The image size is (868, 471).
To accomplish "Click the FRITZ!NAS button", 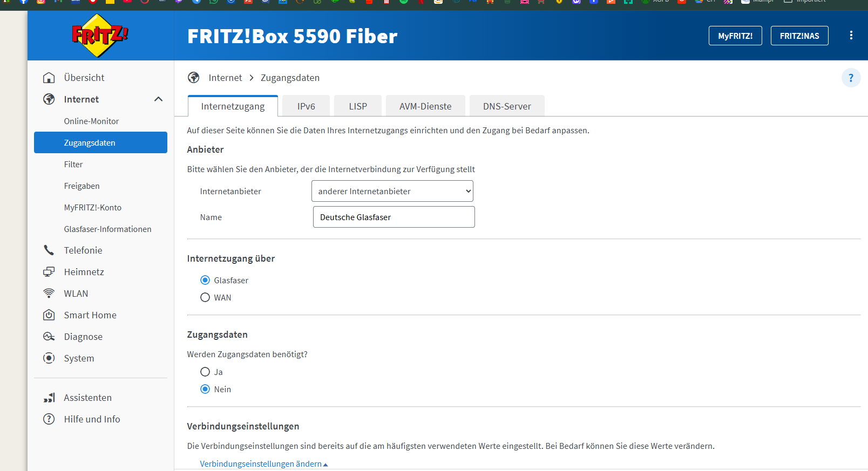I will click(799, 36).
